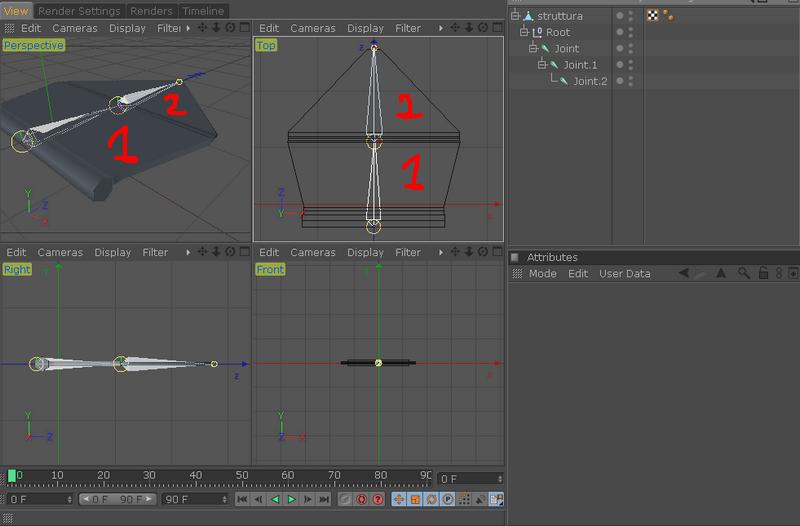
Task: Toggle visibility dots for Joint.1
Action: (x=631, y=65)
